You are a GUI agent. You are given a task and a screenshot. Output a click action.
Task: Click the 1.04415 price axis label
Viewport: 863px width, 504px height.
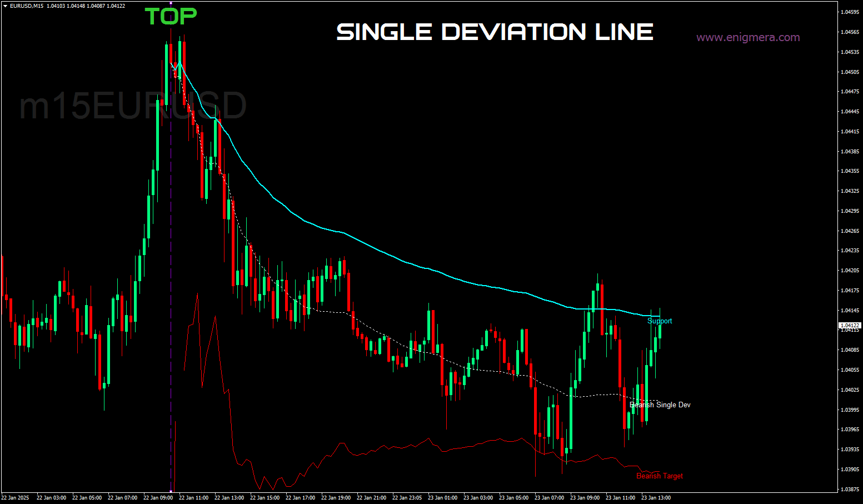pyautogui.click(x=850, y=132)
